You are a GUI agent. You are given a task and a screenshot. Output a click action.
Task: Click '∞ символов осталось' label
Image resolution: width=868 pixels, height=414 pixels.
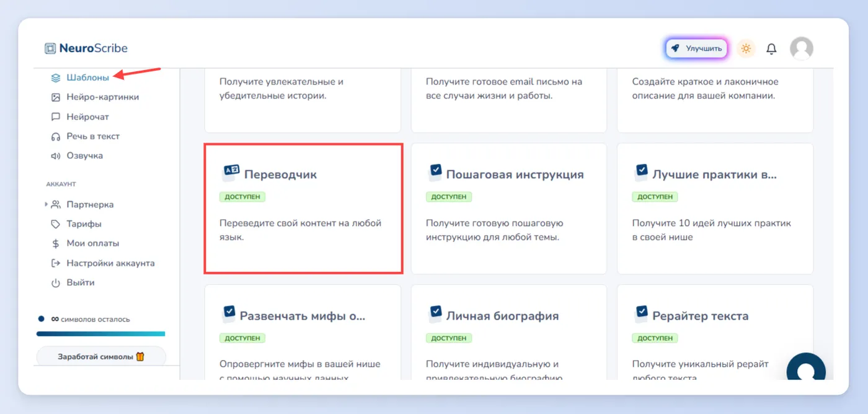pyautogui.click(x=91, y=319)
